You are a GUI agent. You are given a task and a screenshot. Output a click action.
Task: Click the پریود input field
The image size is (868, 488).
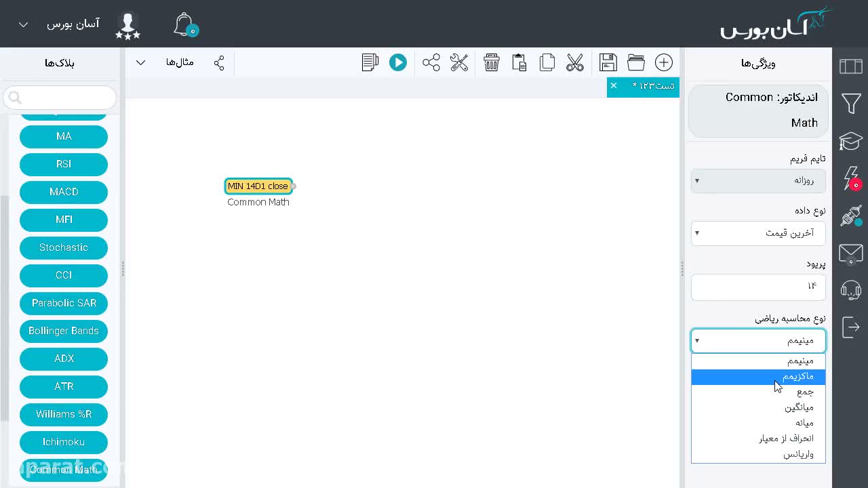pyautogui.click(x=758, y=286)
